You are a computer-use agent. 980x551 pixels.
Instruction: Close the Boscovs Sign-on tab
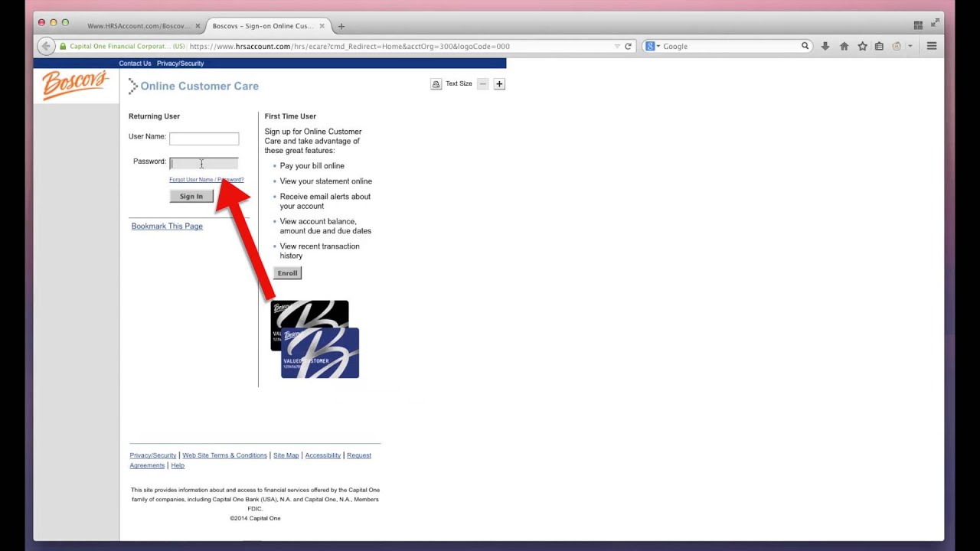tap(322, 26)
